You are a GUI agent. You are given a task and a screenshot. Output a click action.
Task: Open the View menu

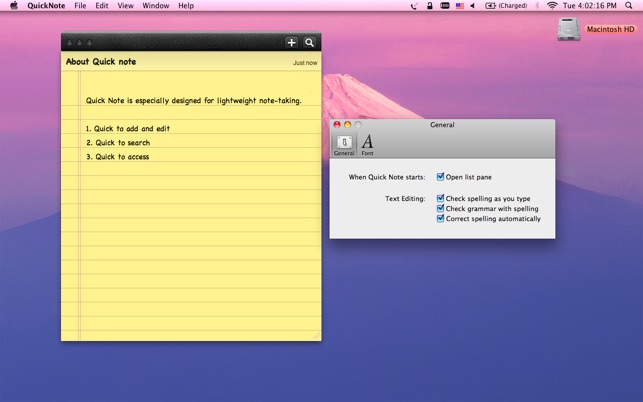click(125, 6)
